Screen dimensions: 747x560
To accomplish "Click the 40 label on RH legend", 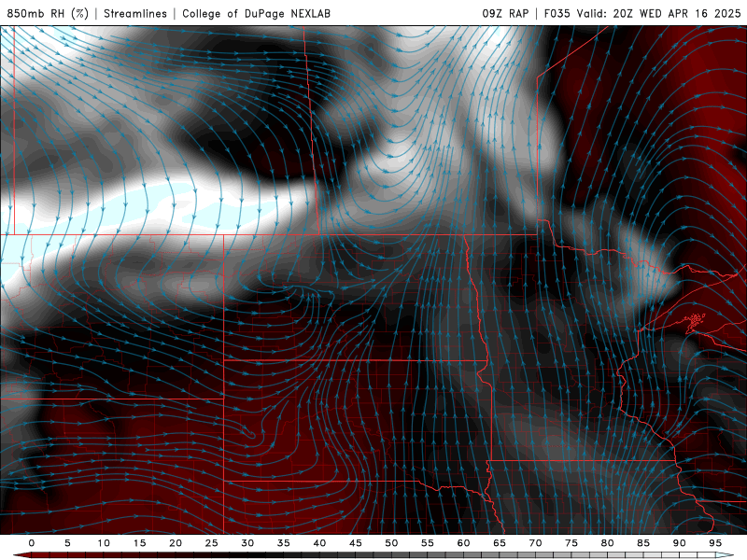I will [x=319, y=543].
